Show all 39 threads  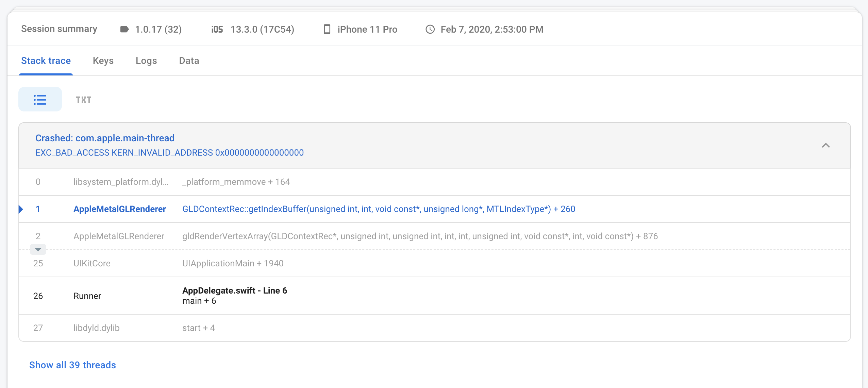click(72, 365)
